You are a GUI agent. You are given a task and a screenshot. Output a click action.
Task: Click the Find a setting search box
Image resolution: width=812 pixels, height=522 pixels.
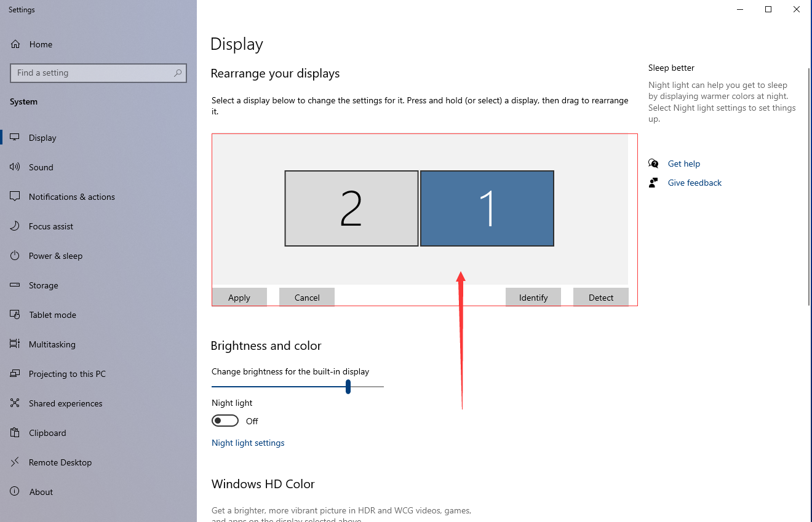coord(98,73)
